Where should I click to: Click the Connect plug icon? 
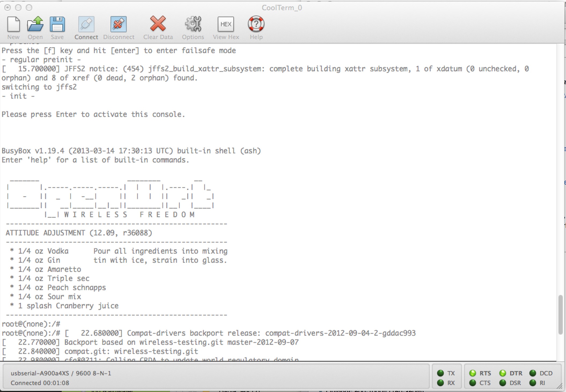click(x=86, y=25)
